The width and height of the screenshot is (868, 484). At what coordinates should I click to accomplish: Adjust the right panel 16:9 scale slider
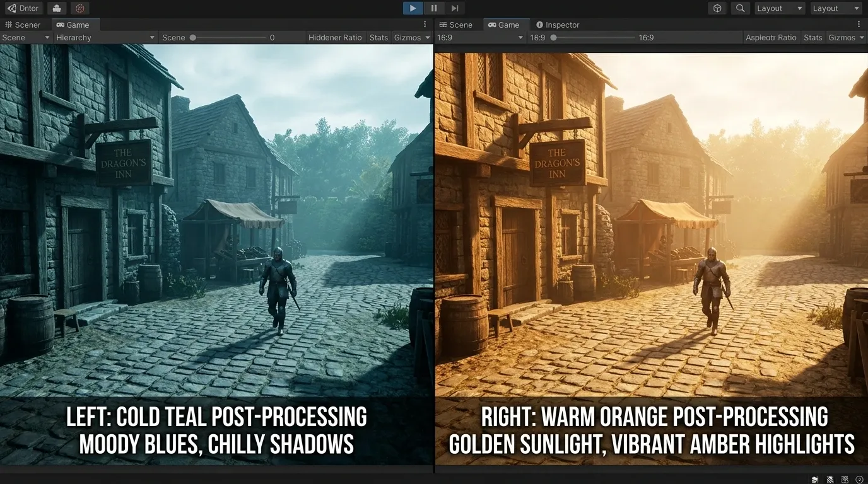[x=593, y=38]
